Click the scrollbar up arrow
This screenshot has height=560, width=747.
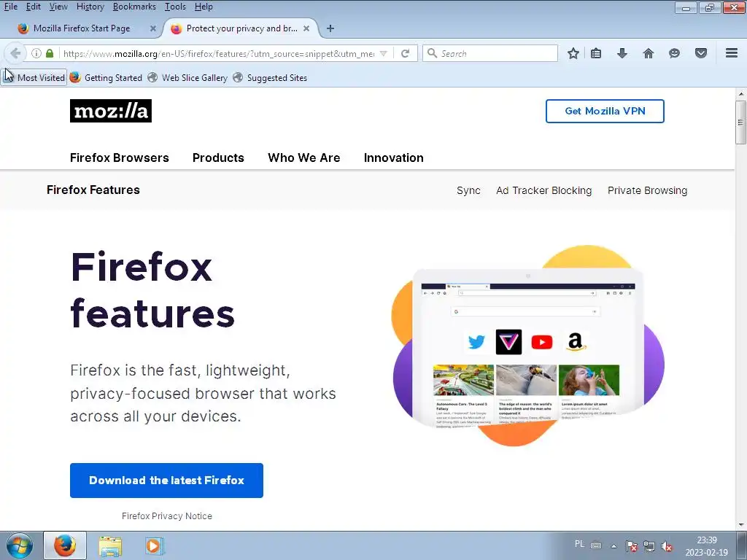coord(741,94)
